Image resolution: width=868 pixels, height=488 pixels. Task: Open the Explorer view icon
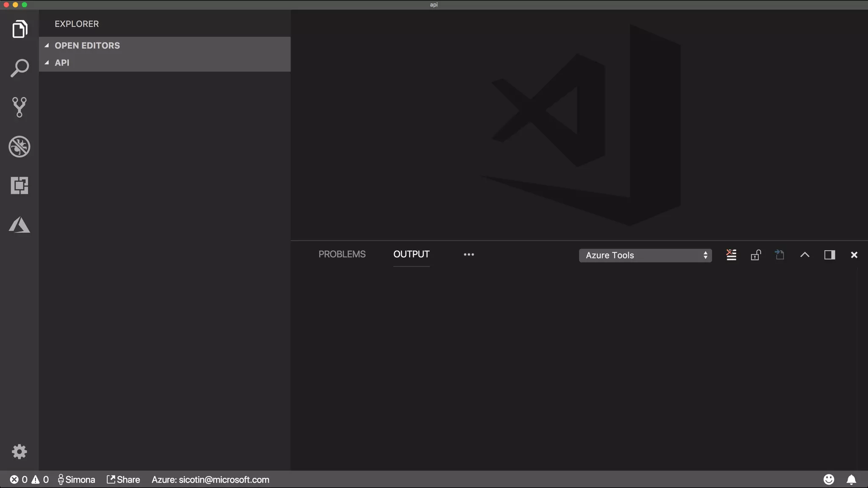(19, 29)
